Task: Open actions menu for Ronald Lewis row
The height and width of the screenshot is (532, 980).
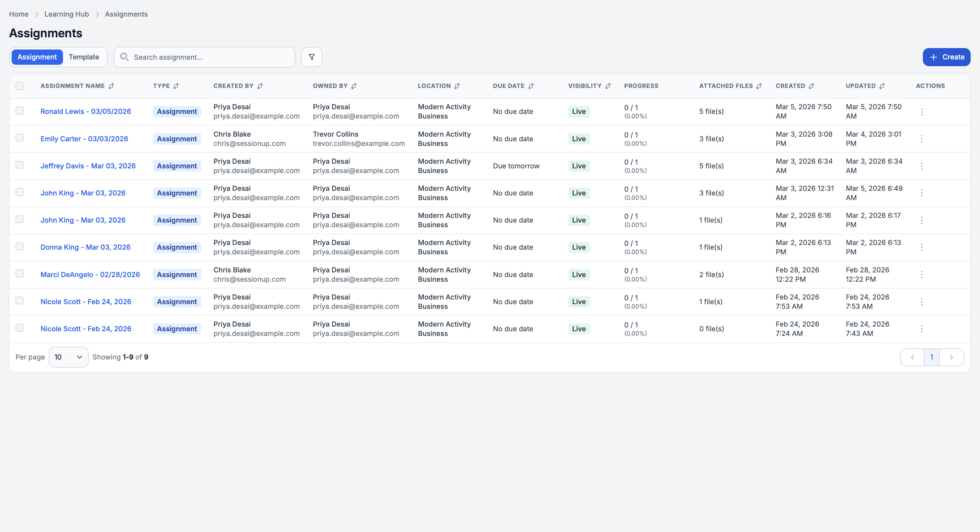Action: (x=921, y=112)
